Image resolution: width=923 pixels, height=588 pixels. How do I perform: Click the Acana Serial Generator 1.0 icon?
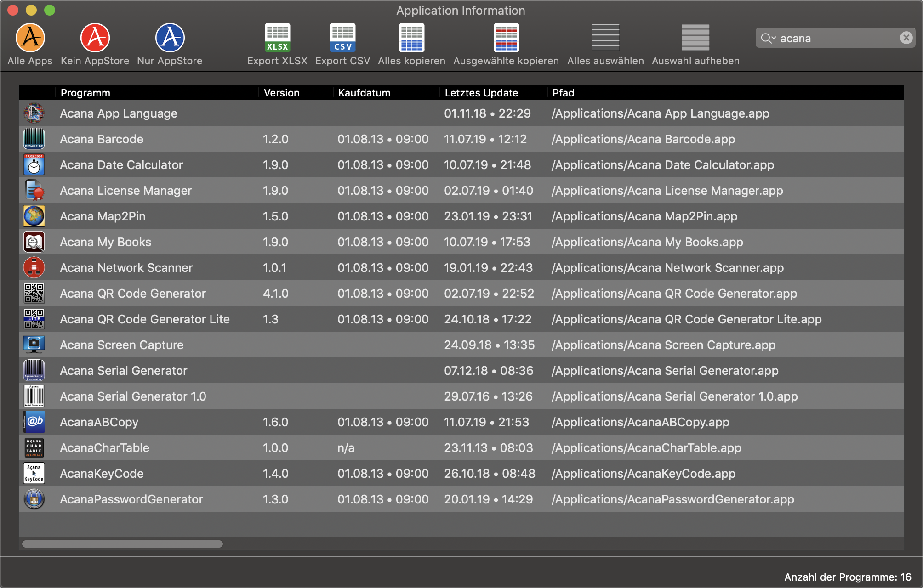34,396
